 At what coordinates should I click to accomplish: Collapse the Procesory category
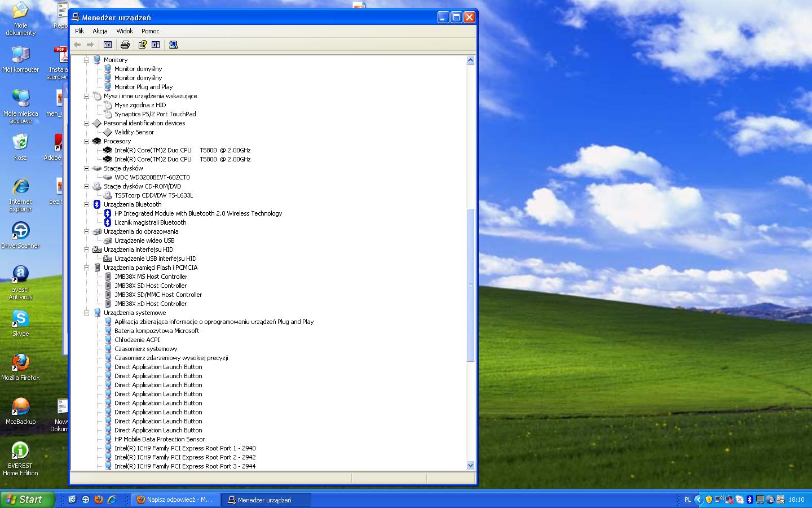pyautogui.click(x=87, y=141)
